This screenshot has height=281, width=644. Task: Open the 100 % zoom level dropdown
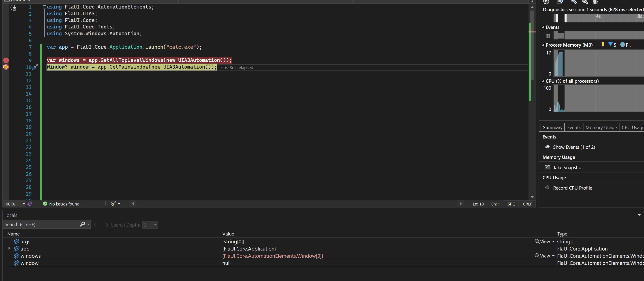[24, 204]
